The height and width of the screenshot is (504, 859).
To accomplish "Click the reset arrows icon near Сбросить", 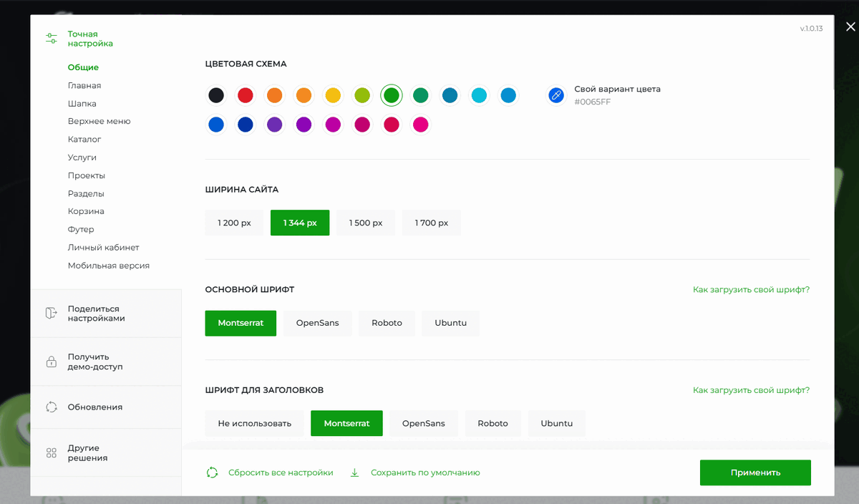I will point(212,472).
